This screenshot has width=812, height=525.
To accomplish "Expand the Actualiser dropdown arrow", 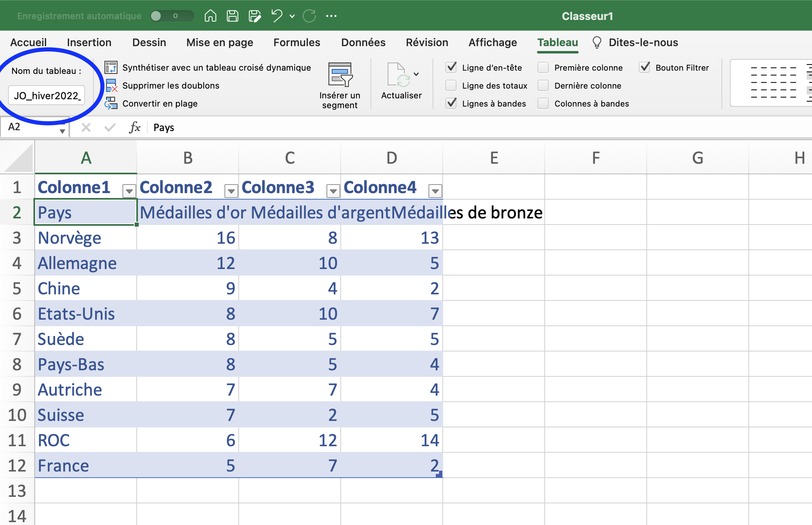I will pos(416,74).
